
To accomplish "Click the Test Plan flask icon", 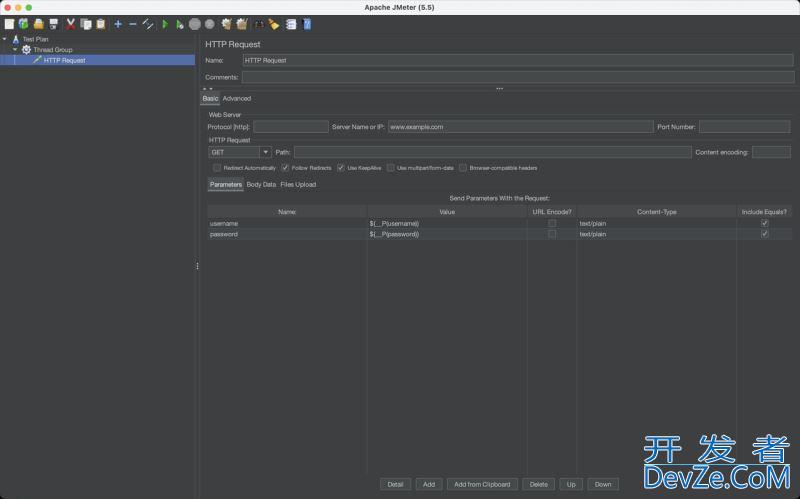I will coord(16,39).
